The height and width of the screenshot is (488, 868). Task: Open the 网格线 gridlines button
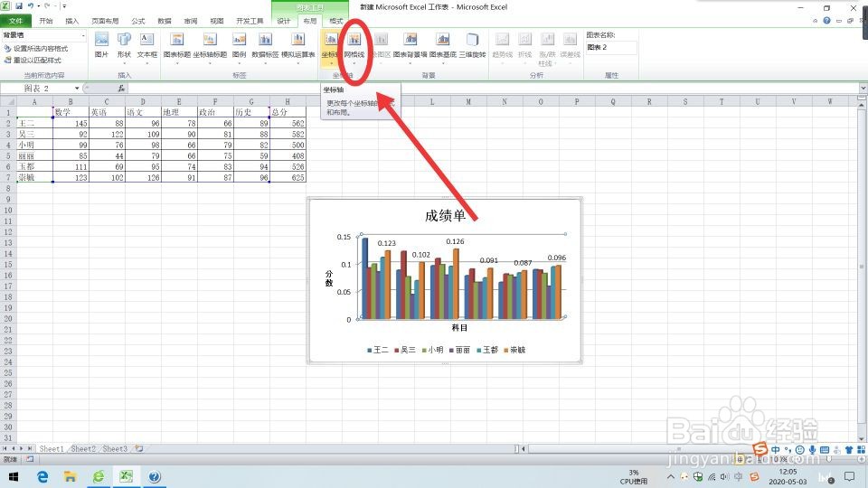(354, 47)
